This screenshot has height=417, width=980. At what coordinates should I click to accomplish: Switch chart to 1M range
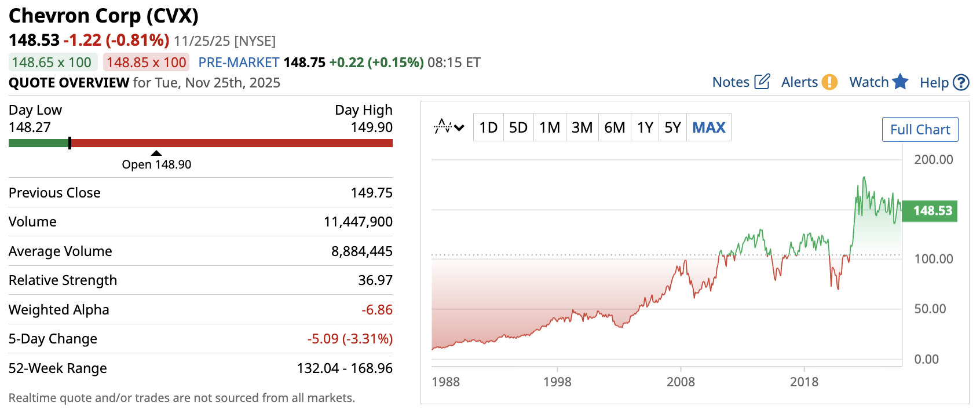(x=550, y=127)
